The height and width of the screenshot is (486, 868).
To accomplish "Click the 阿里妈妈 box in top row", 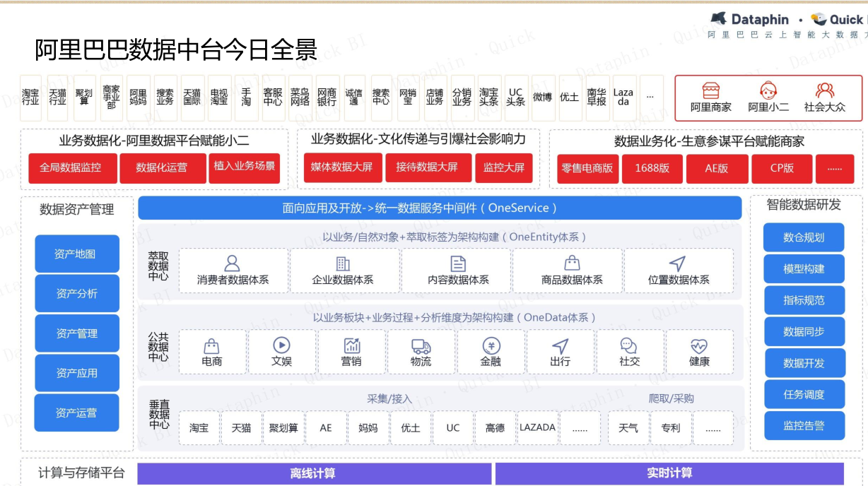I will pyautogui.click(x=139, y=97).
